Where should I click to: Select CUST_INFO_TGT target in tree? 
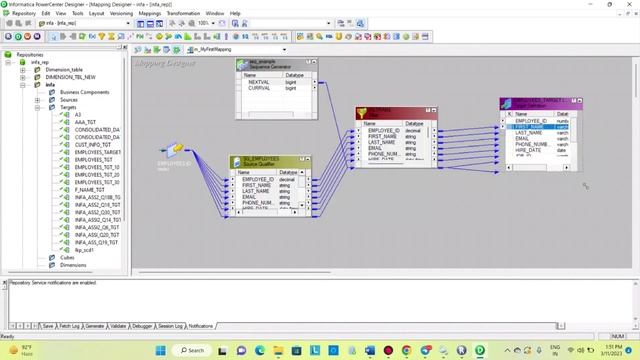[x=93, y=145]
